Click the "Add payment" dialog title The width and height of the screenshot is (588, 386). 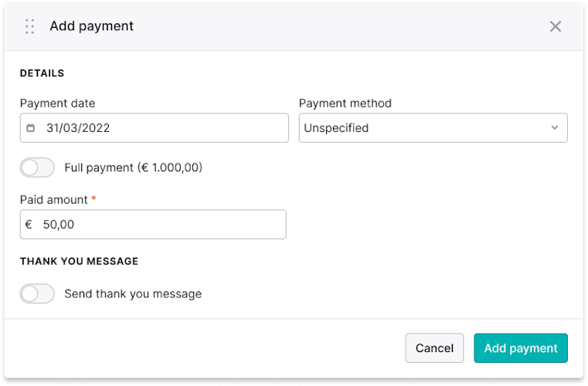coord(91,26)
